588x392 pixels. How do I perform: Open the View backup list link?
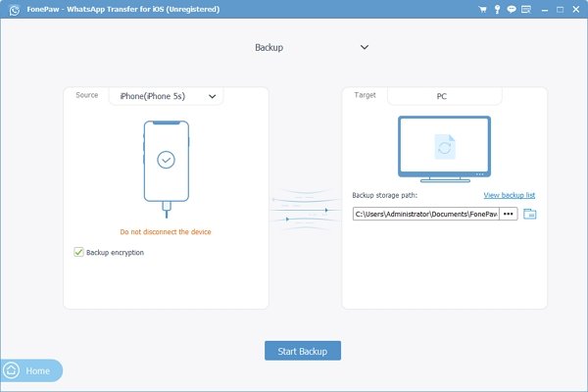(x=510, y=196)
